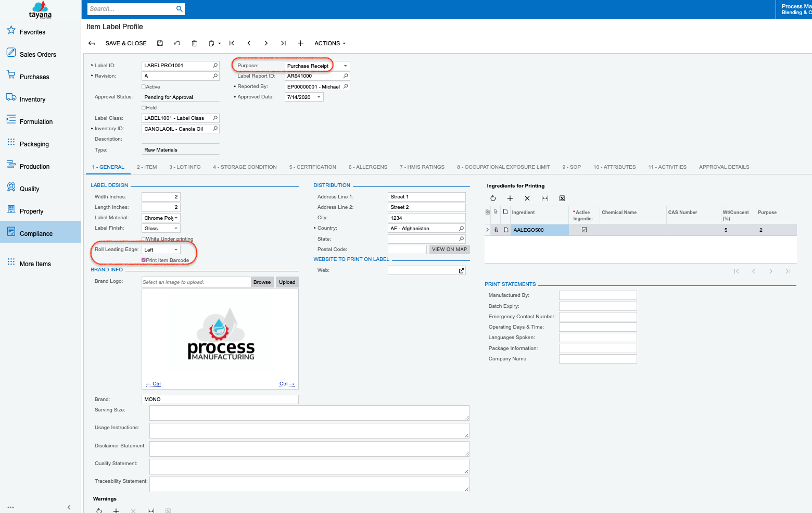Viewport: 812px width, 513px height.
Task: Click the Save disk icon
Action: [160, 43]
